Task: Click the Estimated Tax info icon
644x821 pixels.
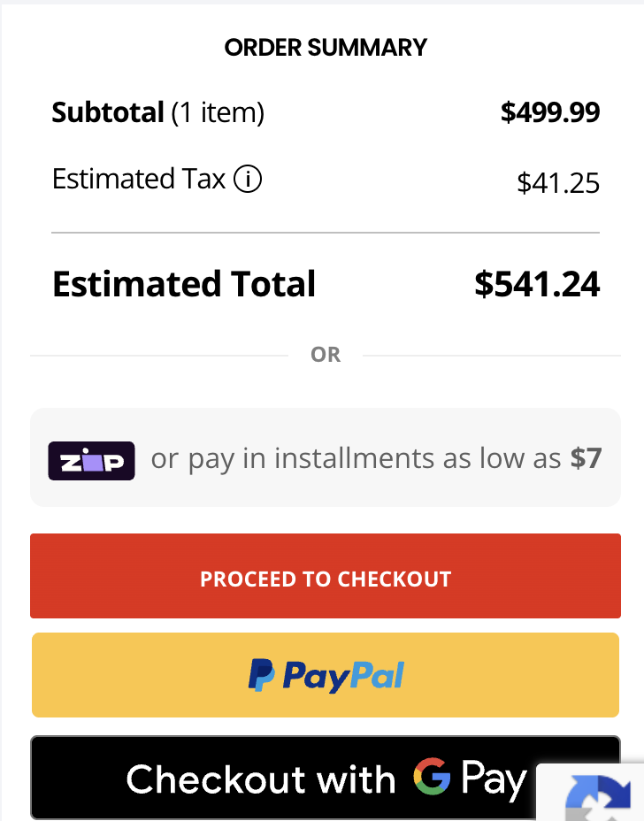Action: (247, 179)
